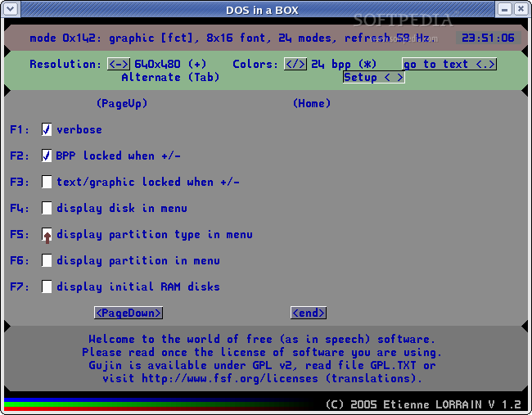The image size is (532, 415).
Task: Click the (Home) label
Action: (312, 103)
